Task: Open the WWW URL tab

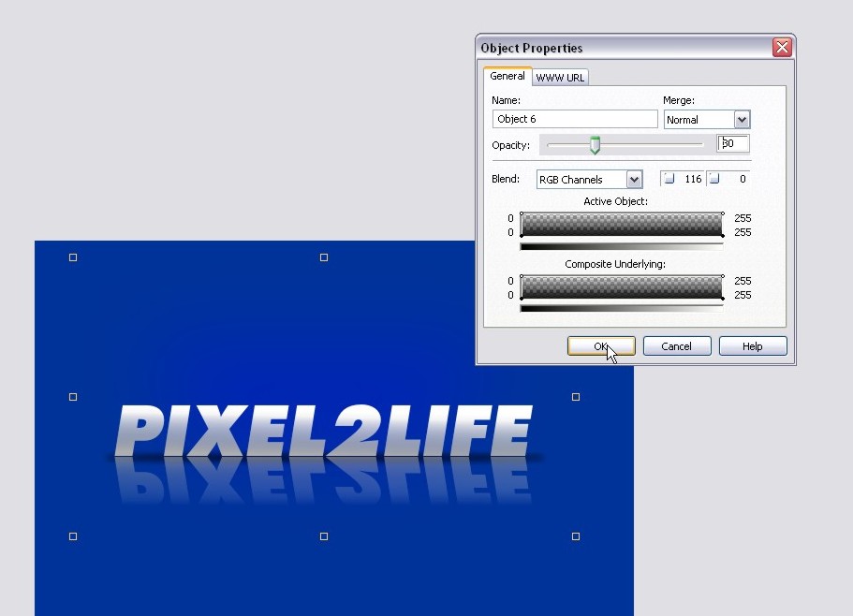Action: point(560,78)
